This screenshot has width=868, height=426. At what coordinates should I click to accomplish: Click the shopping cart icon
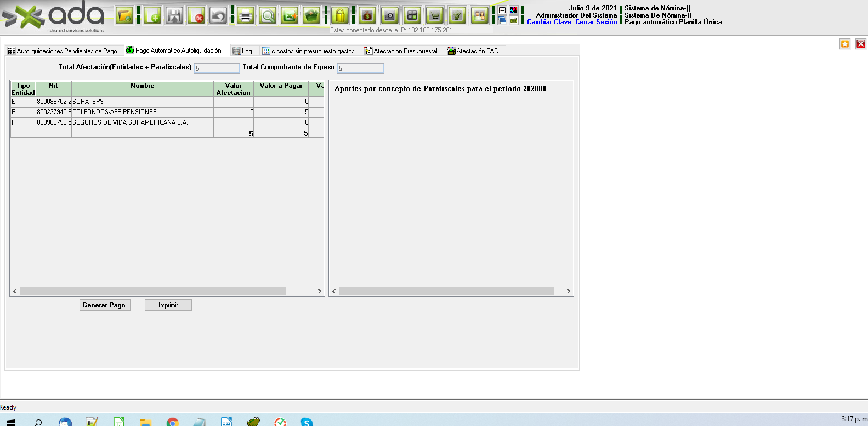pyautogui.click(x=435, y=15)
